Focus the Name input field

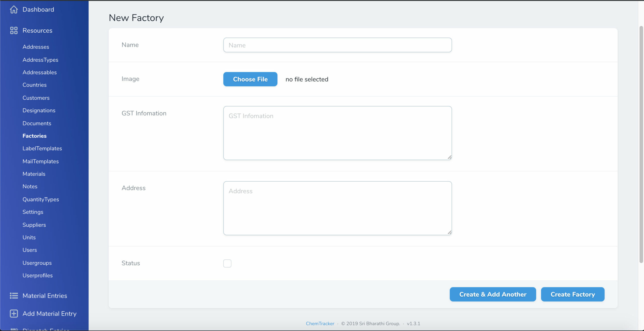(337, 45)
